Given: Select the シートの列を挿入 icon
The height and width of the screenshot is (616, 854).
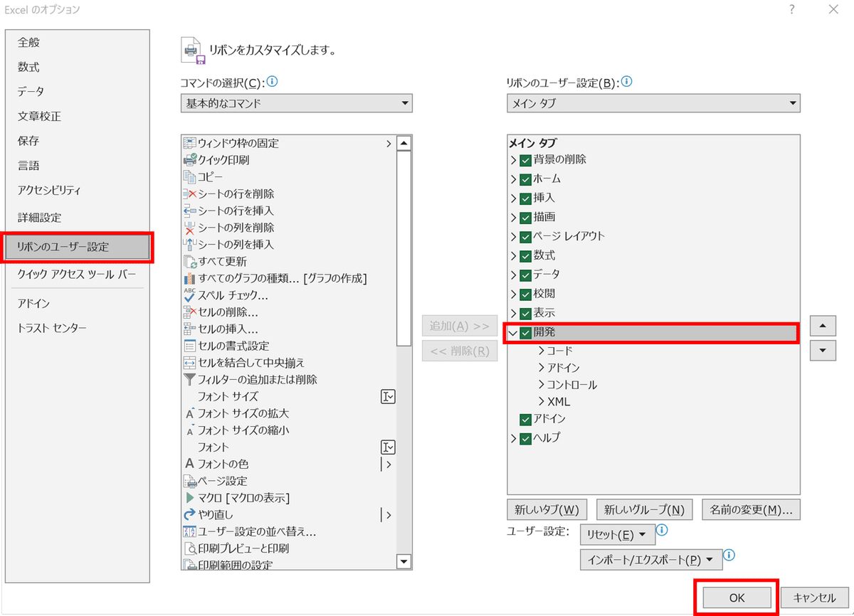Looking at the screenshot, I should tap(189, 245).
